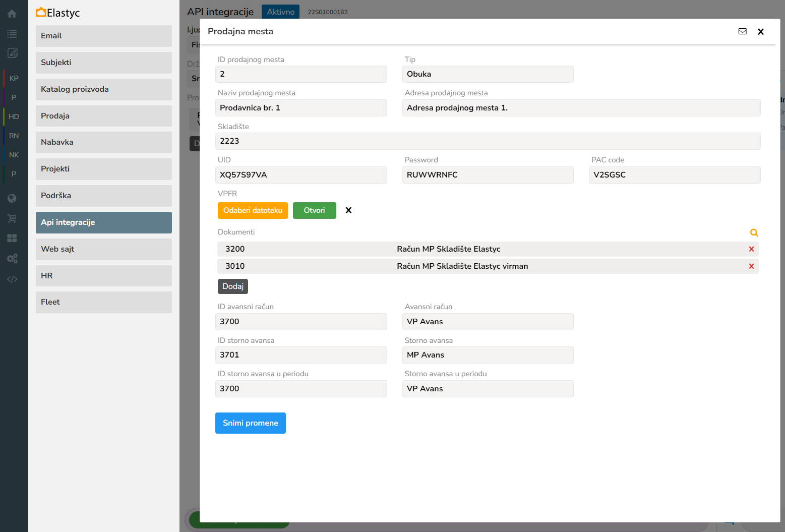Open the settings gears icon
Screen dimensions: 785x532
pos(12,259)
